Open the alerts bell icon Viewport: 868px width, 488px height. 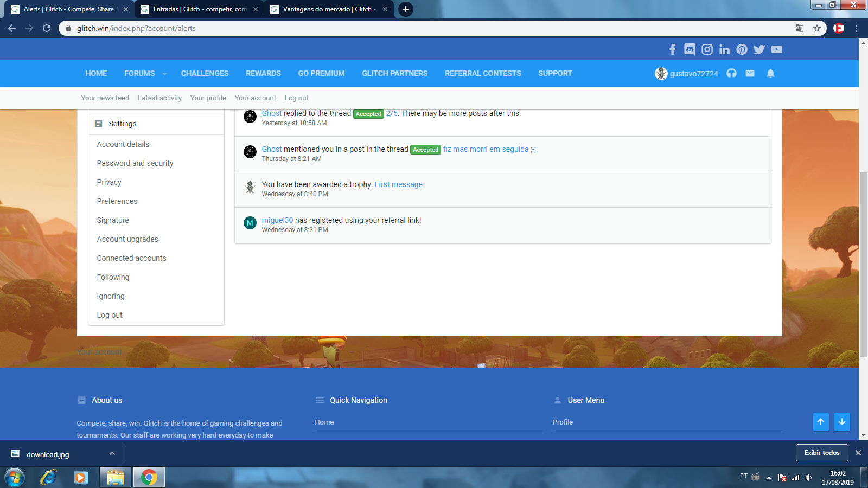tap(770, 74)
